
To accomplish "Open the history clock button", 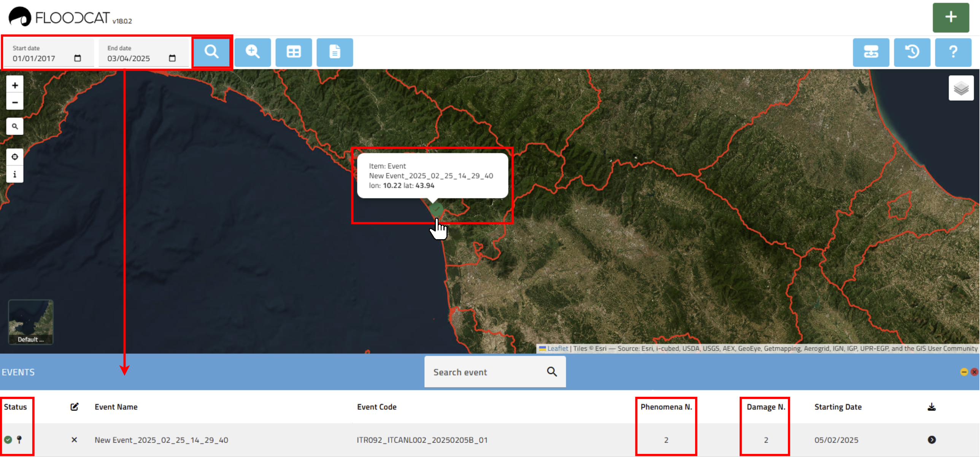I will (x=912, y=52).
